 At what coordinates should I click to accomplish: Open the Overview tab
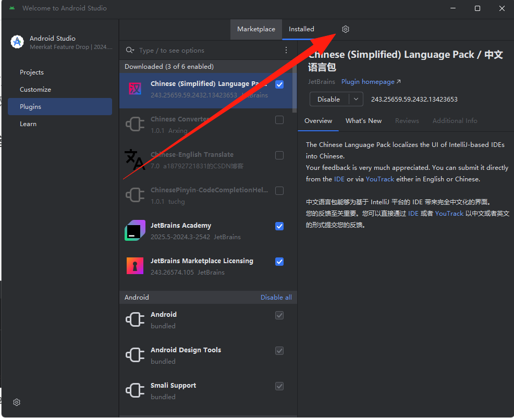[x=318, y=121]
